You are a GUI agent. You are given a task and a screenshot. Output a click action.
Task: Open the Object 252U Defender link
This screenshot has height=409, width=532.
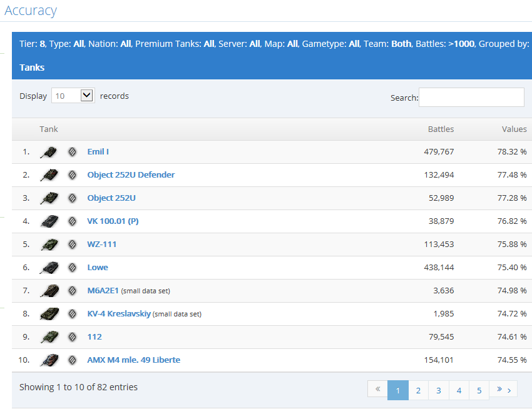[131, 174]
